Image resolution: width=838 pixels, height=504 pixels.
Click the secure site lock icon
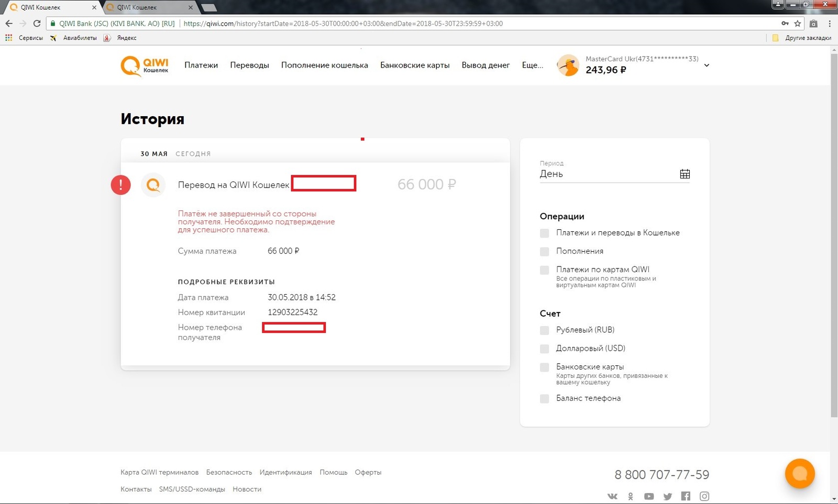pyautogui.click(x=53, y=24)
